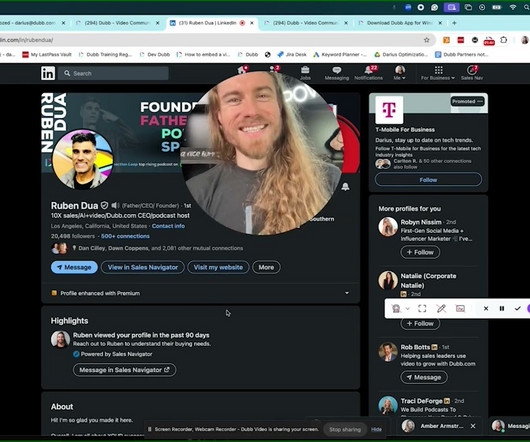
Task: Open Dev Dubb bookmark
Action: tap(154, 54)
